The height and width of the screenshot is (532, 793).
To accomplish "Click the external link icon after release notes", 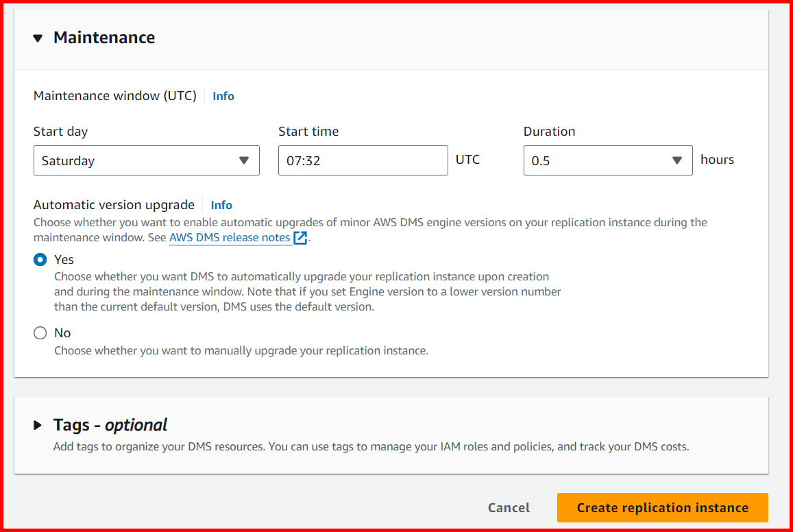I will [300, 237].
